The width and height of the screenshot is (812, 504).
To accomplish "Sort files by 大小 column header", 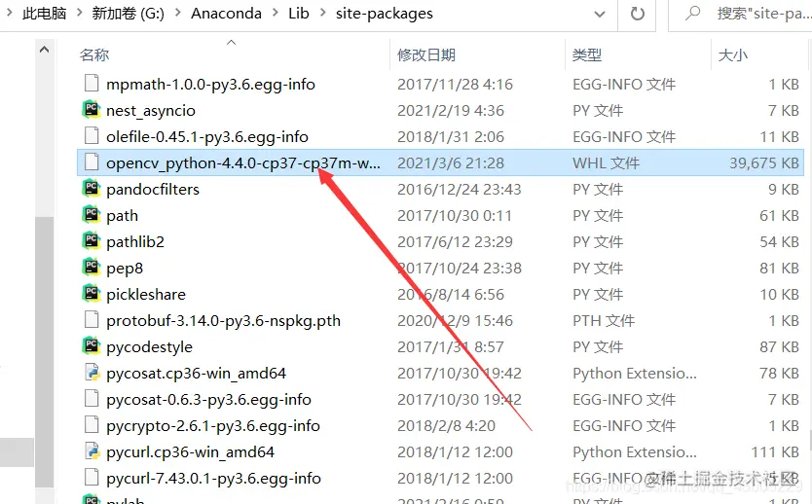I will point(733,54).
